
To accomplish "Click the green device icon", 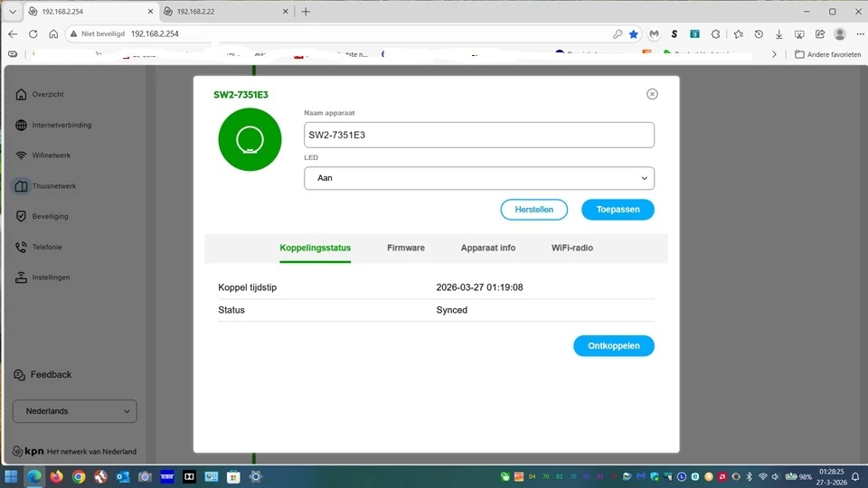I will click(x=250, y=139).
